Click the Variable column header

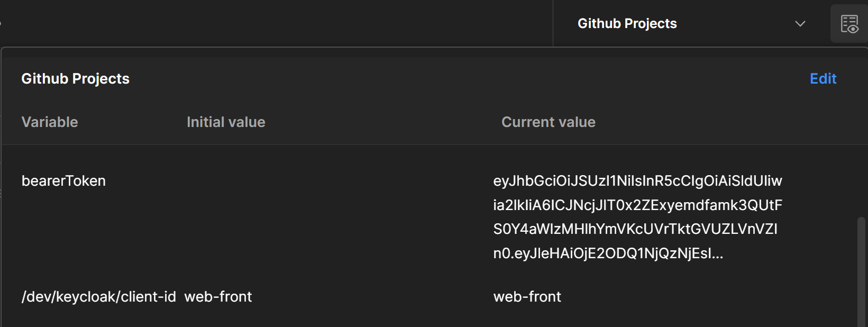(50, 122)
